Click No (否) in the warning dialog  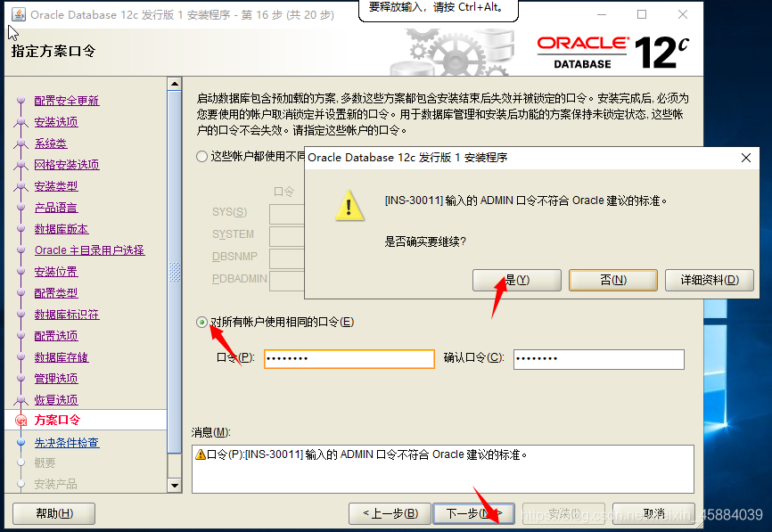coord(613,280)
